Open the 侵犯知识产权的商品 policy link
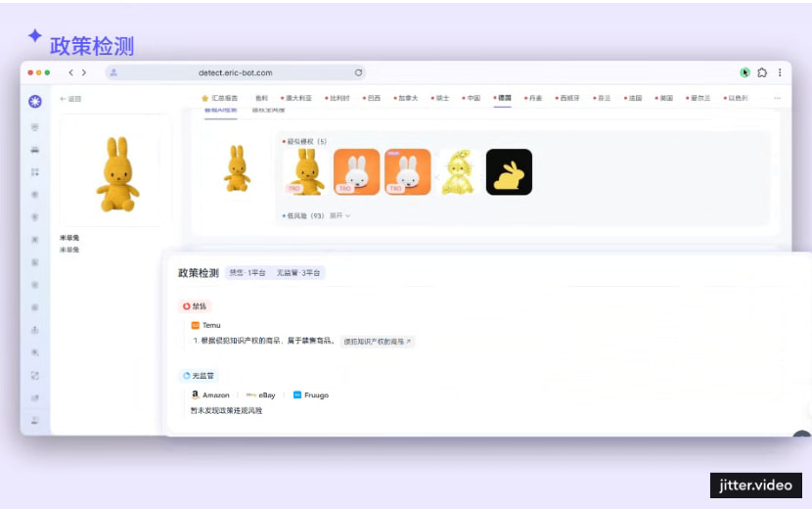Screen dimensions: 812x509 pos(378,342)
